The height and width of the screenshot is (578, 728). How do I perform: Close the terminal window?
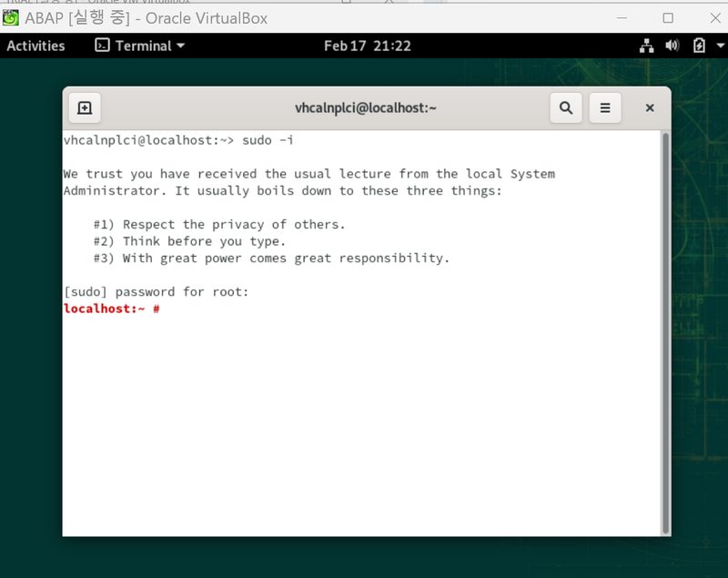coord(650,108)
